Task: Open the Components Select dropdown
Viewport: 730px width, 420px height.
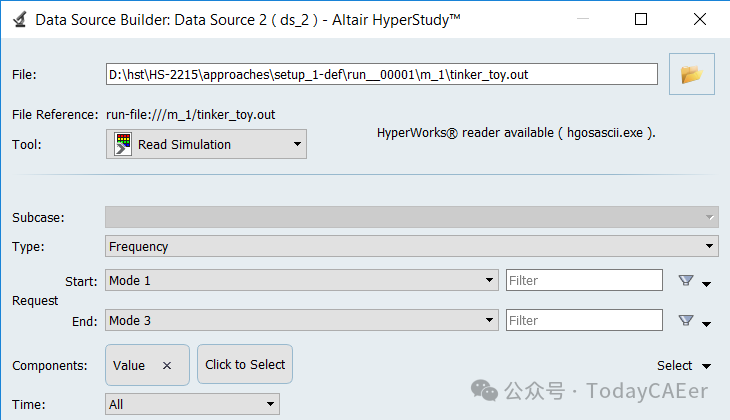Action: [683, 366]
